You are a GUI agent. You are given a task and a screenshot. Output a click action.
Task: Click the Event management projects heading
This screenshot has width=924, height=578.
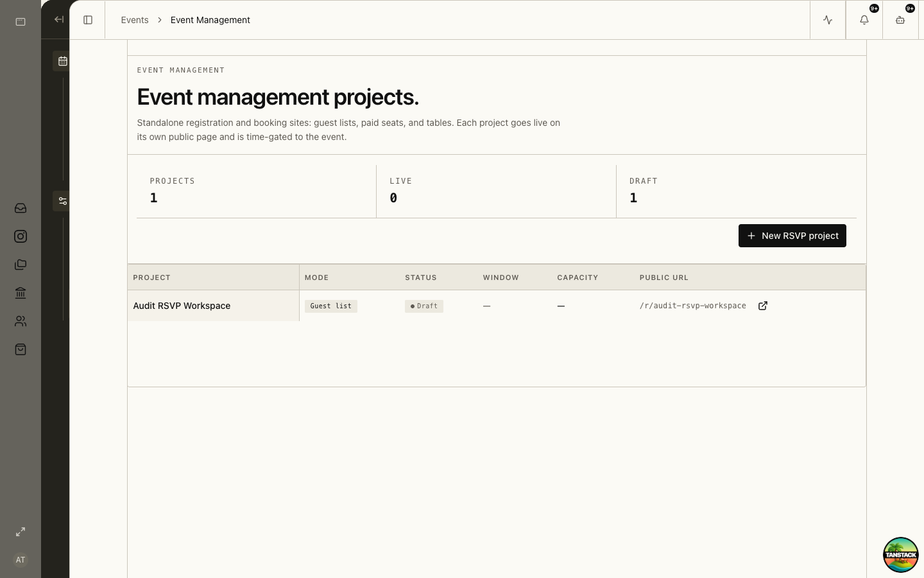click(278, 97)
